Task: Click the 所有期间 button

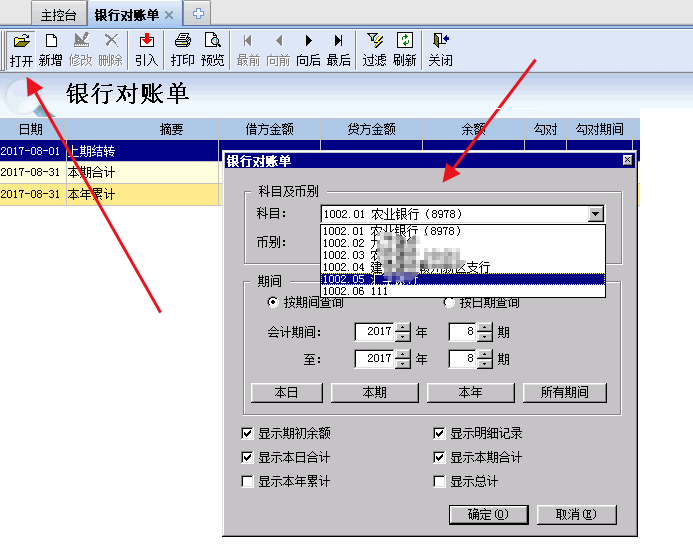Action: pos(565,393)
